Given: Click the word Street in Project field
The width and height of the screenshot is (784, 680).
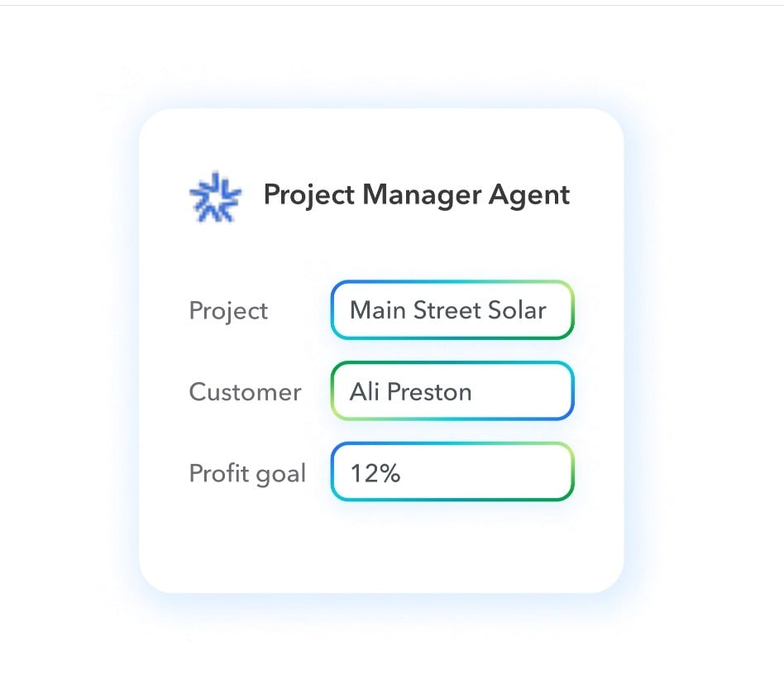Looking at the screenshot, I should (x=447, y=310).
